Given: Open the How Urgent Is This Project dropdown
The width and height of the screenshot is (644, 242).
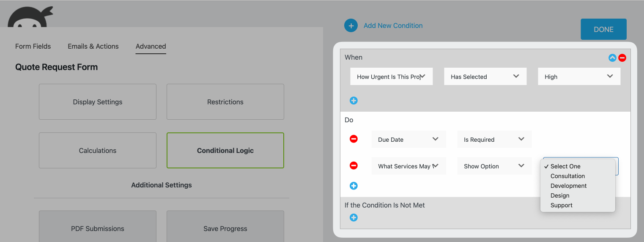Looking at the screenshot, I should click(x=391, y=77).
